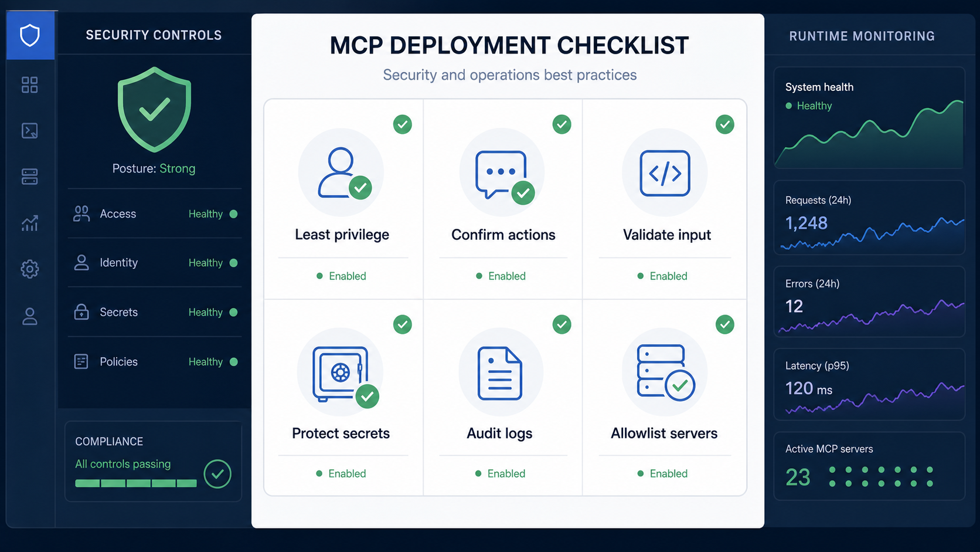Click the compliance progress bar
Screen dimensions: 980x552
pos(136,483)
